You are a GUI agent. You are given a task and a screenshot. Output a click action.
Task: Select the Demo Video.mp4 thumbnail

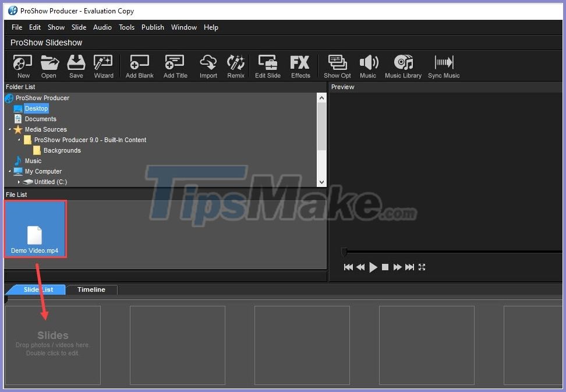[x=35, y=228]
